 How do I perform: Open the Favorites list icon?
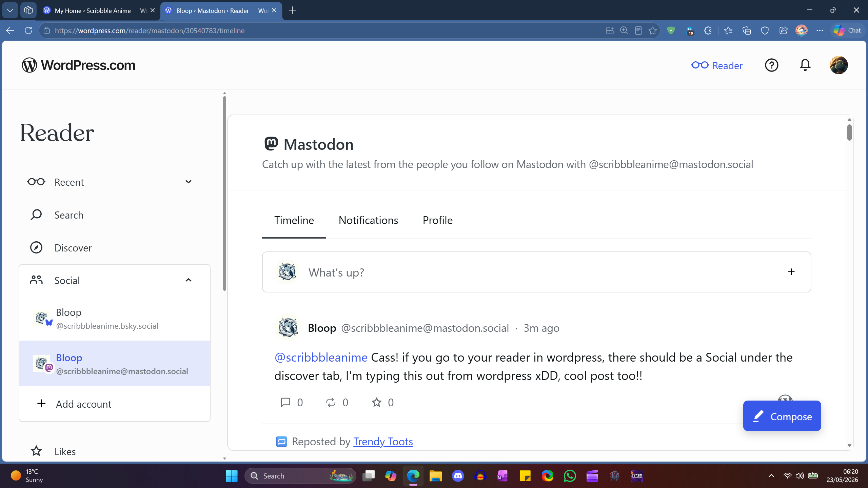point(728,30)
